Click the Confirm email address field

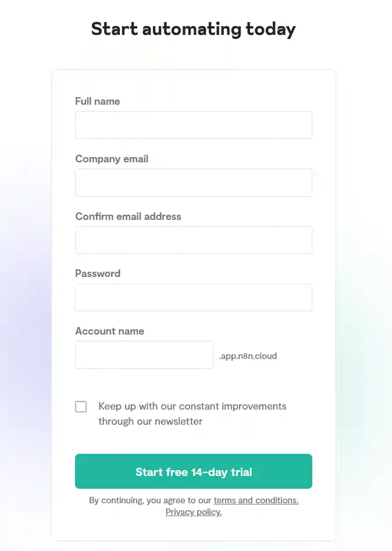click(193, 240)
